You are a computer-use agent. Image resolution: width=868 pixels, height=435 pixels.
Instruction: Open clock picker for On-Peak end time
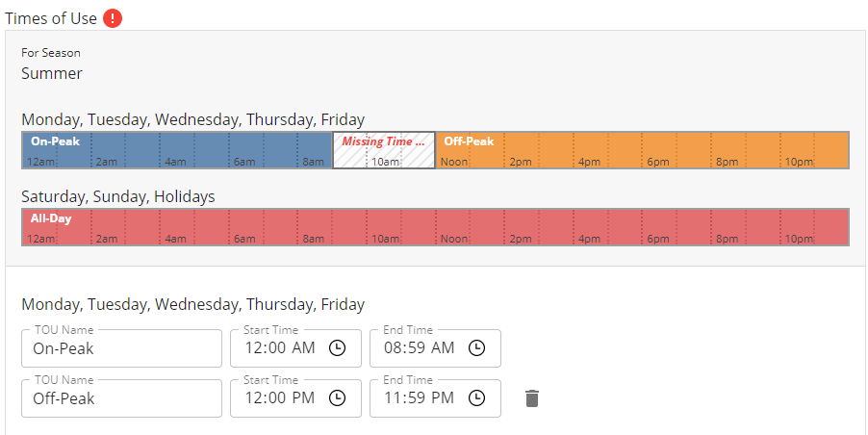476,348
